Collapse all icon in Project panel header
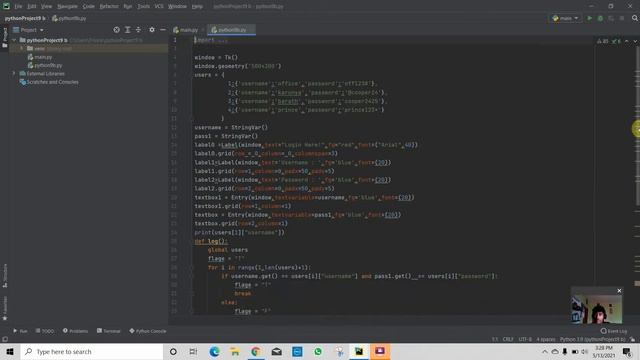640x360 pixels. click(x=138, y=30)
